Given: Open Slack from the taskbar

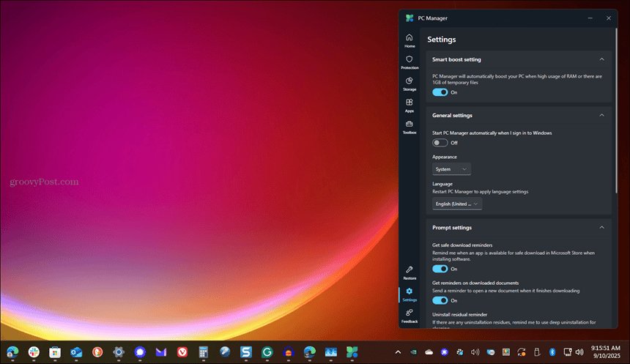Looking at the screenshot, I should click(x=34, y=352).
